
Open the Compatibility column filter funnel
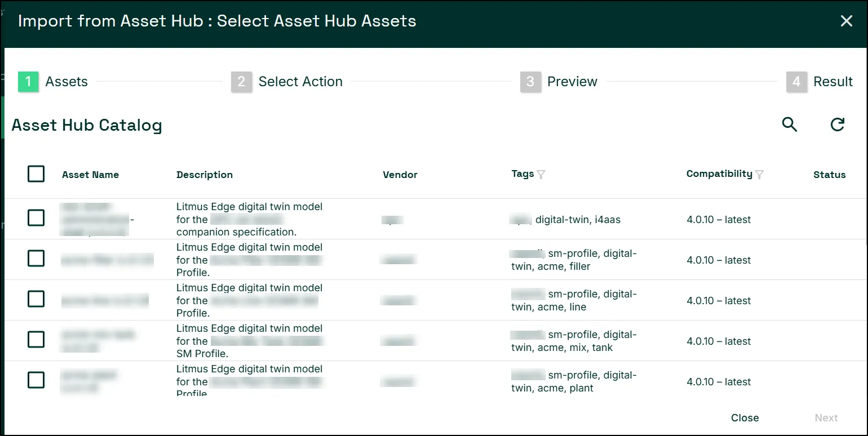pyautogui.click(x=759, y=175)
